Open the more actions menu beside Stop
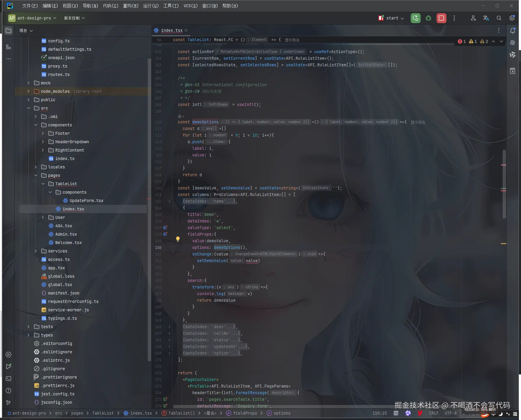Viewport: 521px width, 420px height. [454, 18]
